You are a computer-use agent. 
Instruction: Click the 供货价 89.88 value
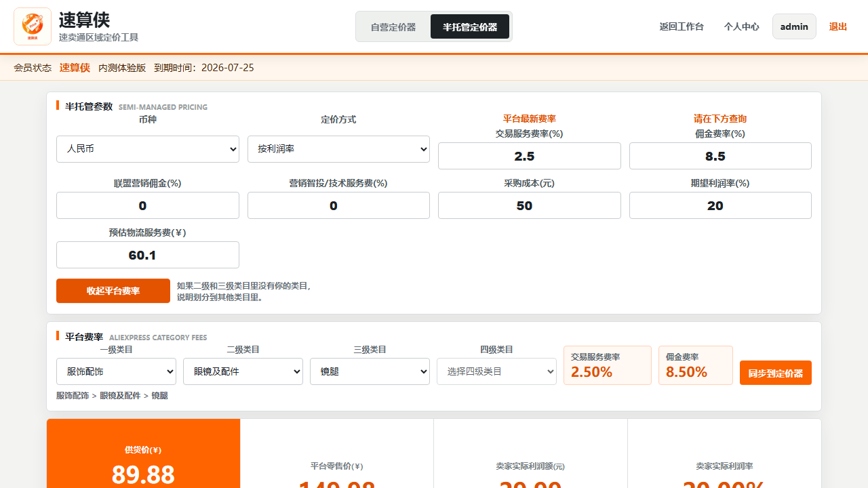pos(143,474)
